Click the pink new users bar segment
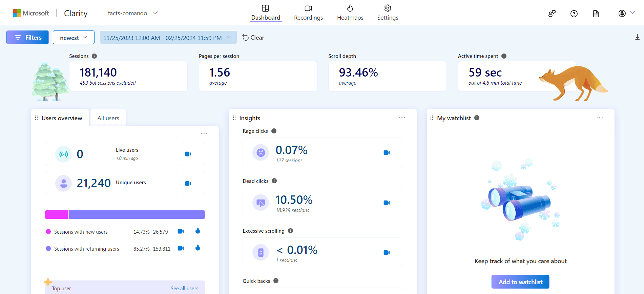The height and width of the screenshot is (294, 644). 57,214
